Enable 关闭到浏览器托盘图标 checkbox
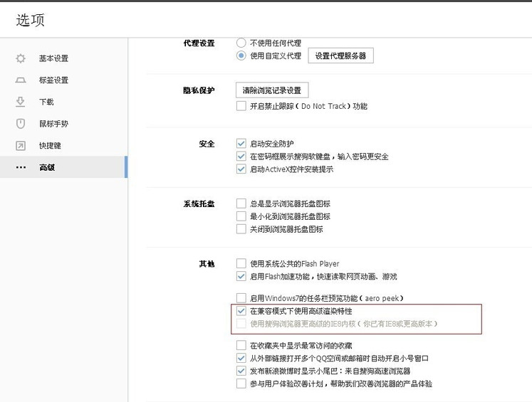 click(x=241, y=229)
